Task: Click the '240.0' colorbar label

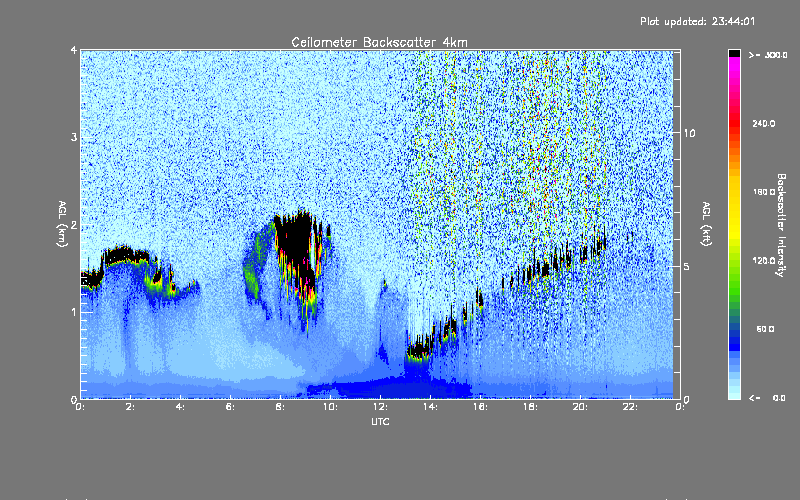Action: pos(764,123)
